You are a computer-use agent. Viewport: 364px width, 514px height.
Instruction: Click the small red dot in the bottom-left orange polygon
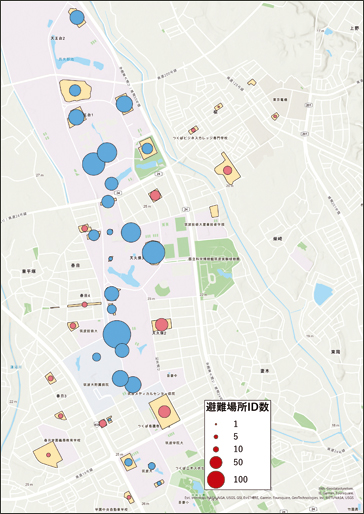(x=48, y=455)
